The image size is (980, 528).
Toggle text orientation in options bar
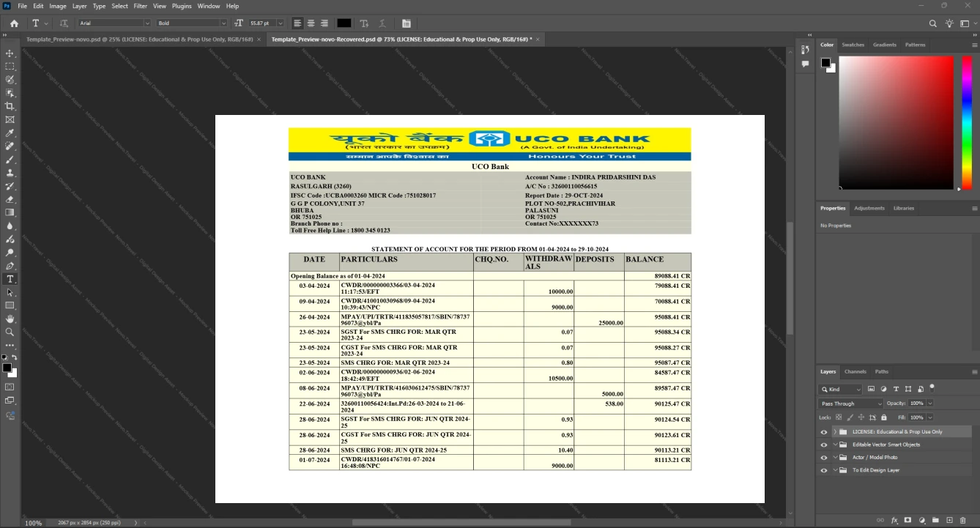coord(64,23)
